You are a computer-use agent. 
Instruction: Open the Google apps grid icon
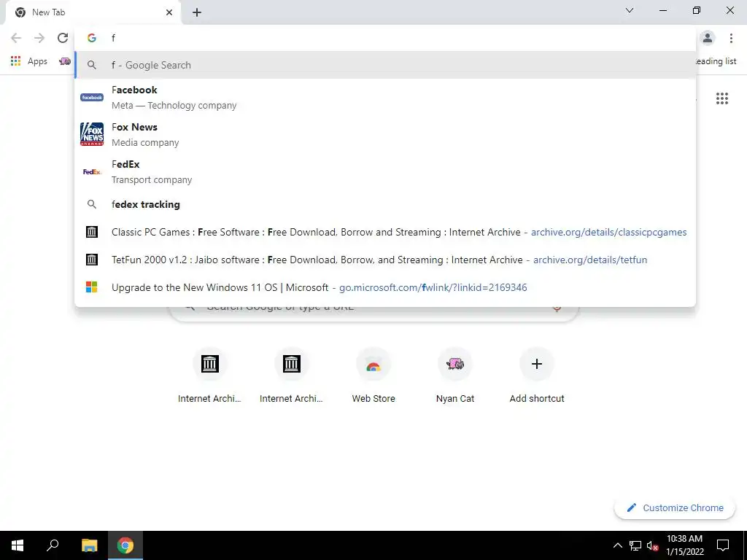pyautogui.click(x=721, y=98)
